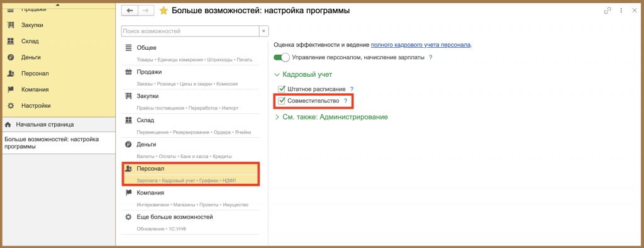The height and width of the screenshot is (248, 644).
Task: Click the back arrow navigation button
Action: pos(130,11)
